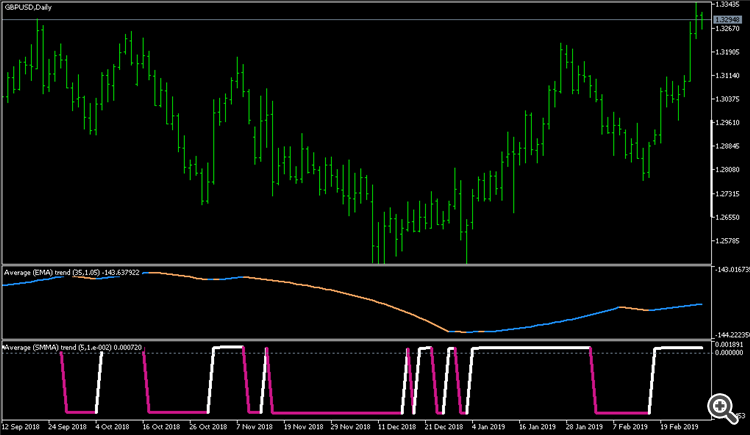Click the 1.32670 price axis value

pyautogui.click(x=728, y=28)
